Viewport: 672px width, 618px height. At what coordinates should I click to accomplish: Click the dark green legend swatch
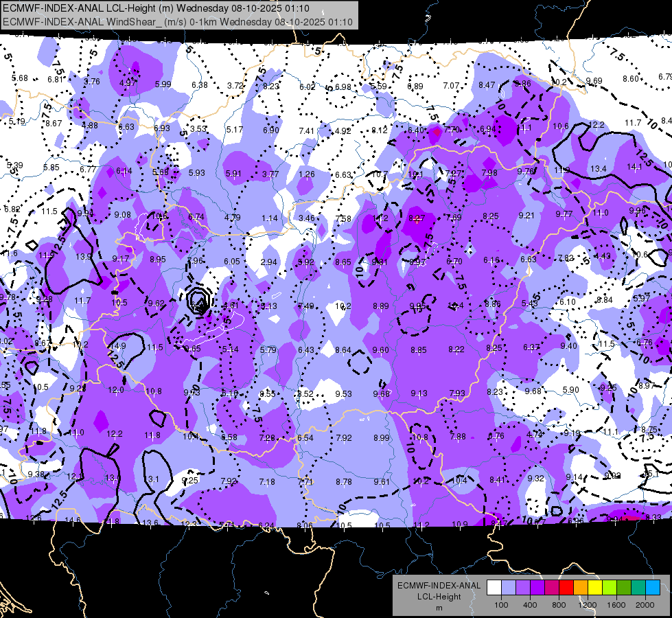623,588
